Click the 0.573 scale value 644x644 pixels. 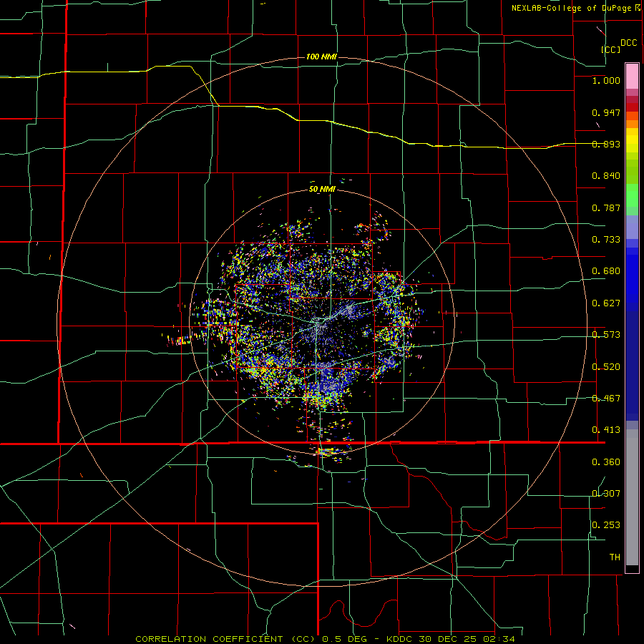point(606,335)
